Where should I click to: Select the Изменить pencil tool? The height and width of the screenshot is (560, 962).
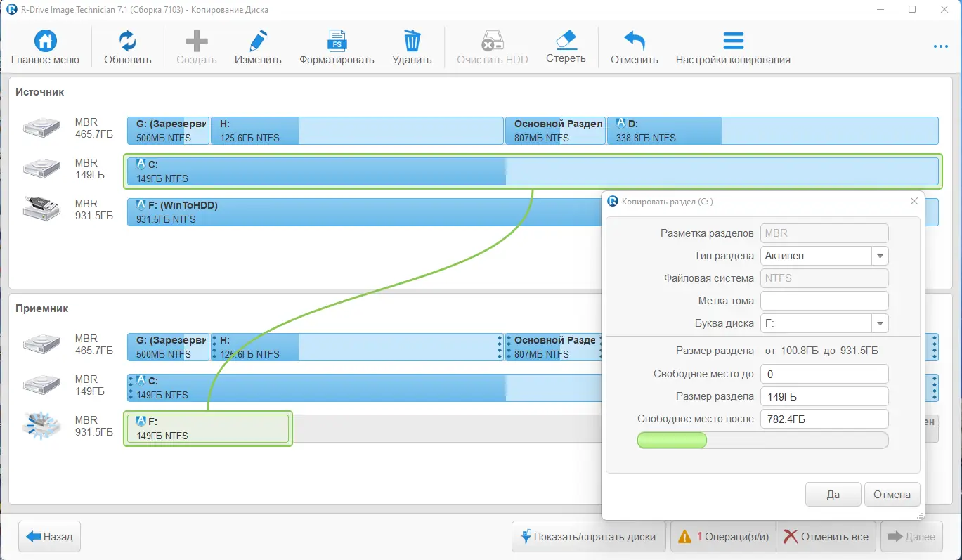pos(258,41)
